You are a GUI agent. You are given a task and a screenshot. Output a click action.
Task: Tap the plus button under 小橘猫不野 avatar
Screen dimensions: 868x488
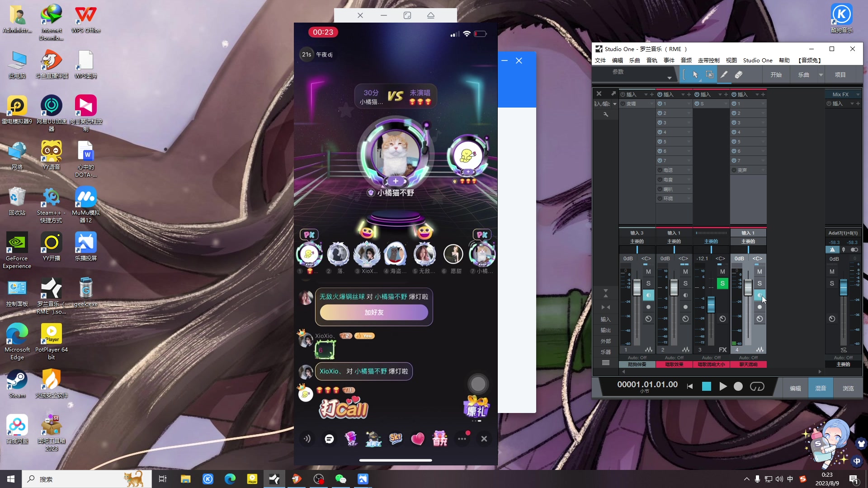point(396,181)
